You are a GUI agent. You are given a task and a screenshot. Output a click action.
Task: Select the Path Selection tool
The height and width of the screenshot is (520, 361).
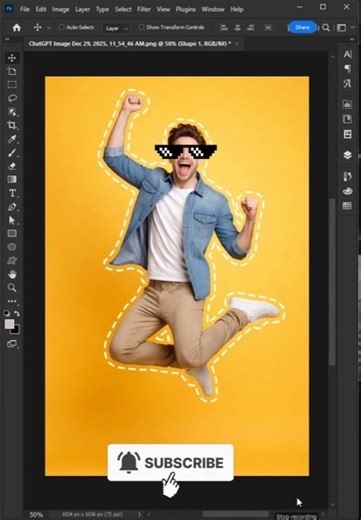tap(12, 220)
